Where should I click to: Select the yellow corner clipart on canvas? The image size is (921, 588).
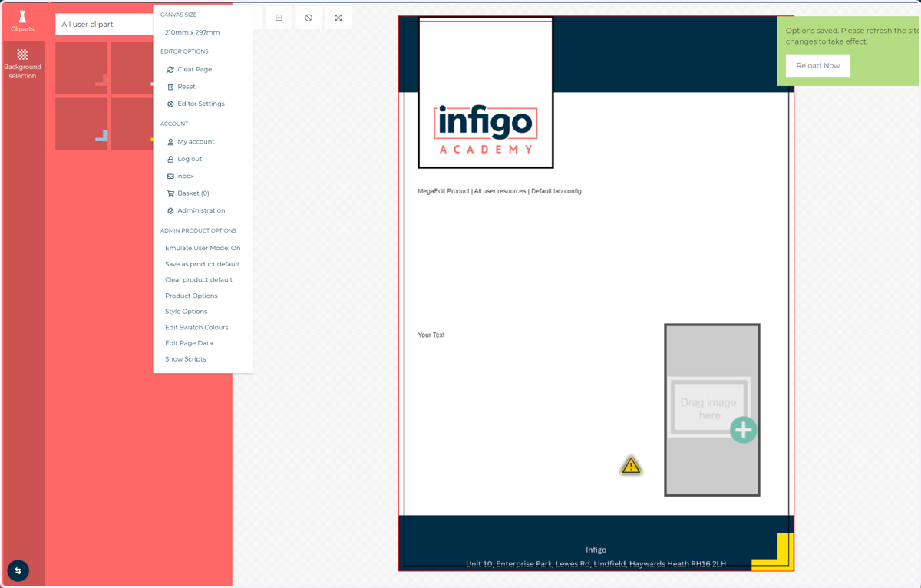click(772, 552)
